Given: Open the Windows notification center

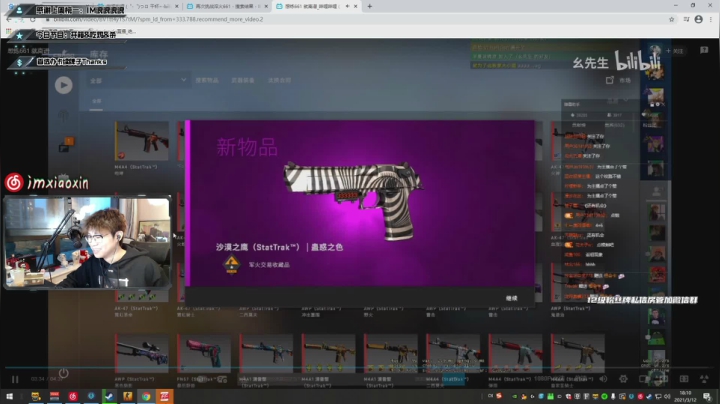Looking at the screenshot, I should click(707, 396).
